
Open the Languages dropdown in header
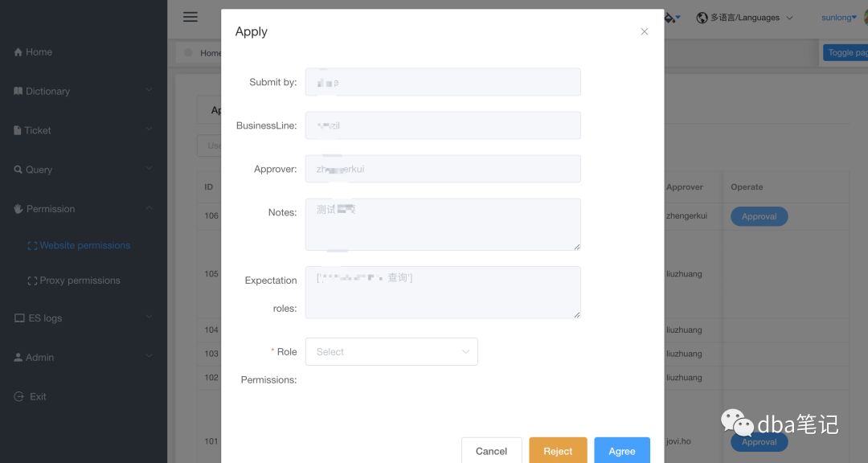coord(745,18)
